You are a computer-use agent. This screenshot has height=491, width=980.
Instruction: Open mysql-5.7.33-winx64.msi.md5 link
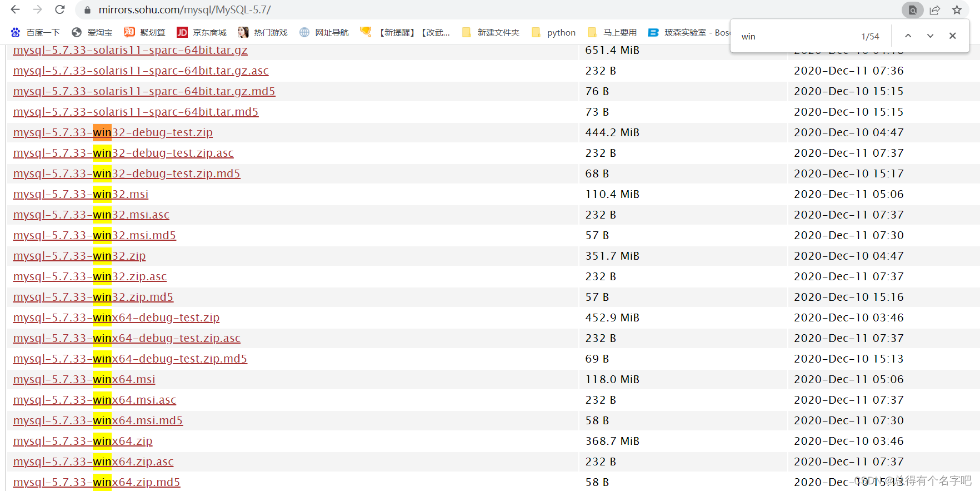point(98,420)
